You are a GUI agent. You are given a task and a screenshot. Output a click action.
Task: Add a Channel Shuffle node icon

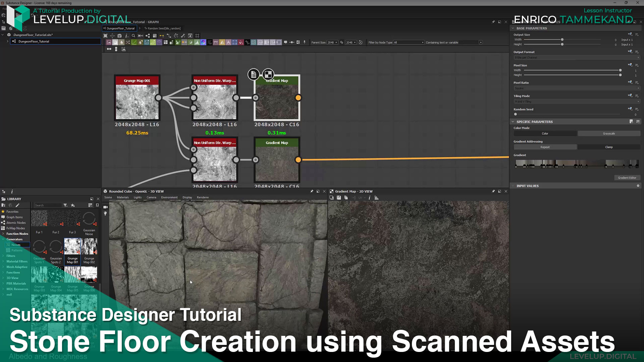point(128,42)
